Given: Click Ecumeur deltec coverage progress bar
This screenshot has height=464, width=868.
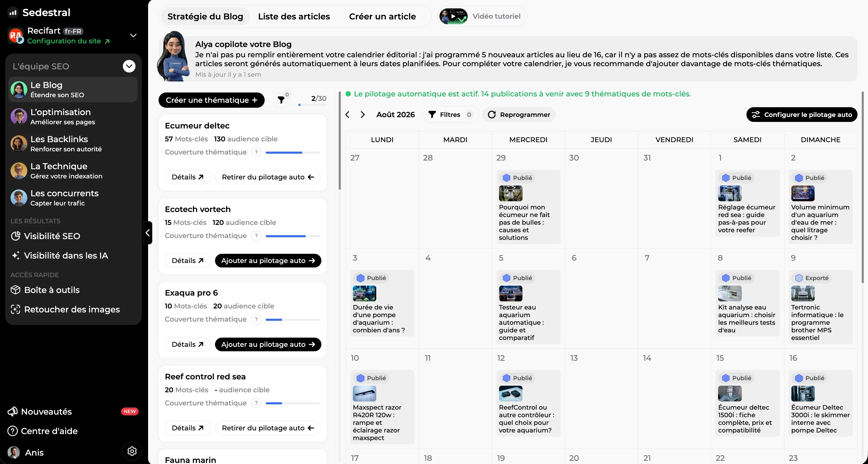Looking at the screenshot, I should 293,152.
